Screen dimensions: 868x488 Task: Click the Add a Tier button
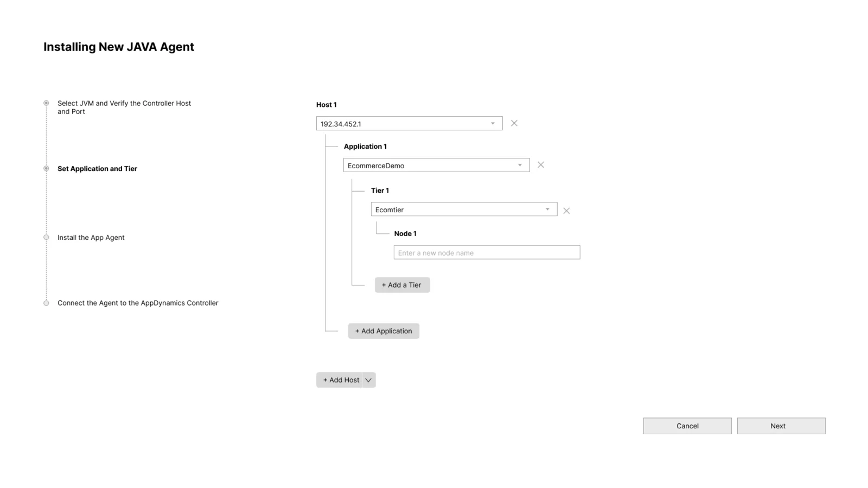click(402, 285)
